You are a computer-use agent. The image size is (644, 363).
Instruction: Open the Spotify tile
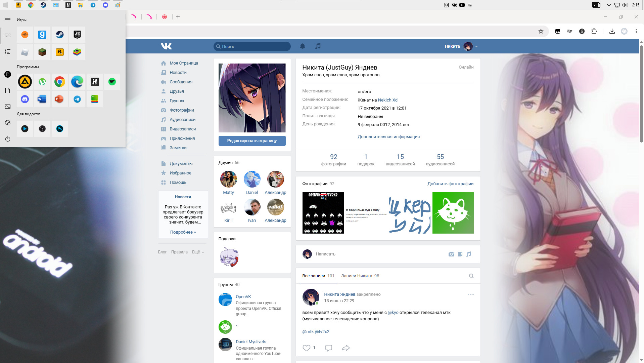pos(112,82)
